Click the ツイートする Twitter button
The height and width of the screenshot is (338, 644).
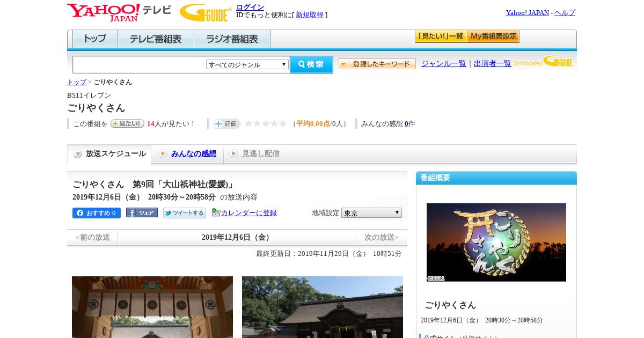[185, 213]
